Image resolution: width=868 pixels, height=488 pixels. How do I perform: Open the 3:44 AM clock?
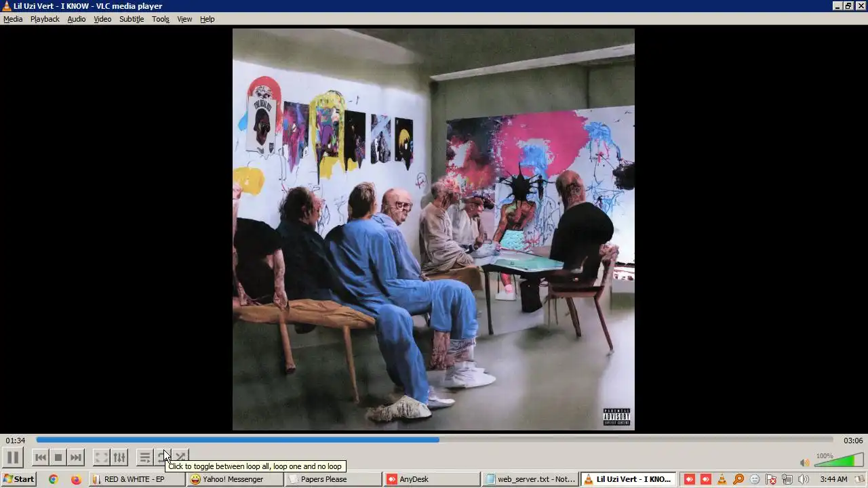pos(833,479)
